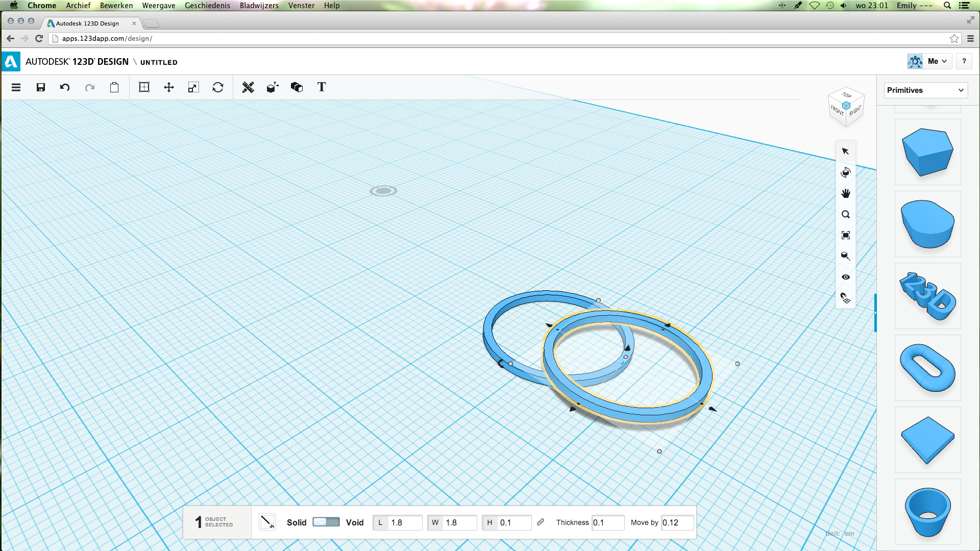Collapse the primitives side panel handle
Image resolution: width=980 pixels, height=551 pixels.
pos(875,313)
